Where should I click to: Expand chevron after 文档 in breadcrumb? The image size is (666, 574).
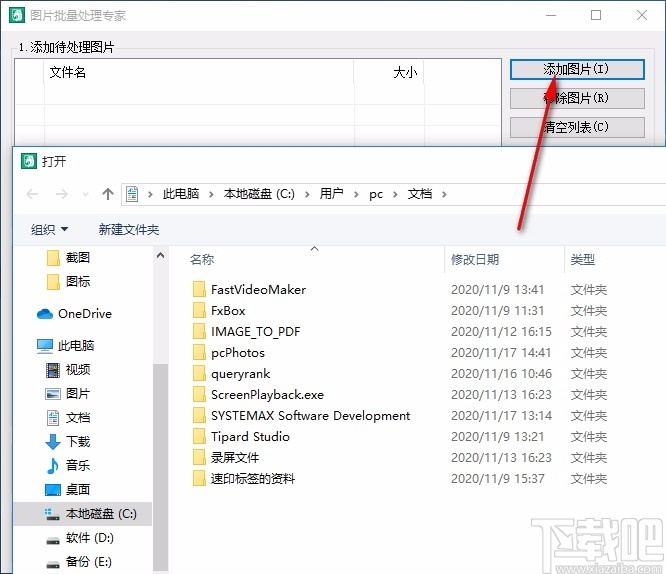(444, 195)
